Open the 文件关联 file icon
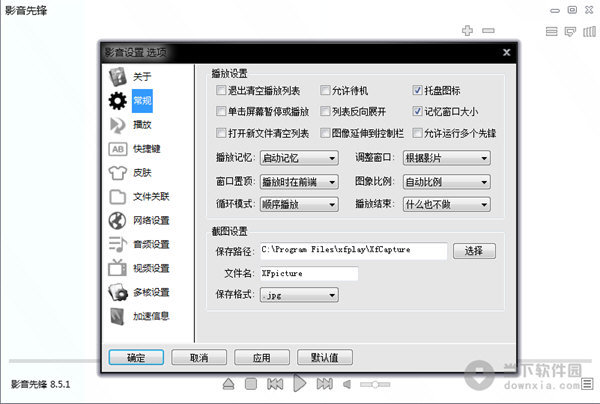The image size is (600, 404). pyautogui.click(x=117, y=197)
